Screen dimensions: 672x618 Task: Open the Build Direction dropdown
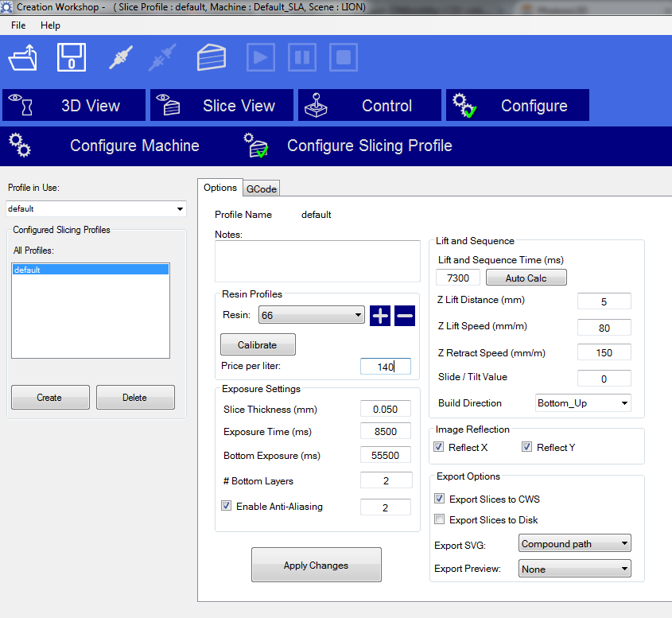(x=583, y=403)
